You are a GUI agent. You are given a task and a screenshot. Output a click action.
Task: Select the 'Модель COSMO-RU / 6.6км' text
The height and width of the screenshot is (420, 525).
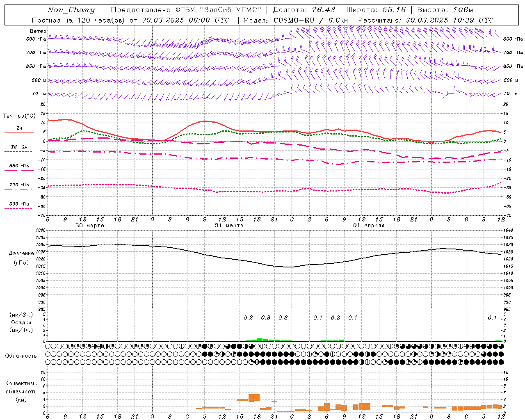coord(296,20)
